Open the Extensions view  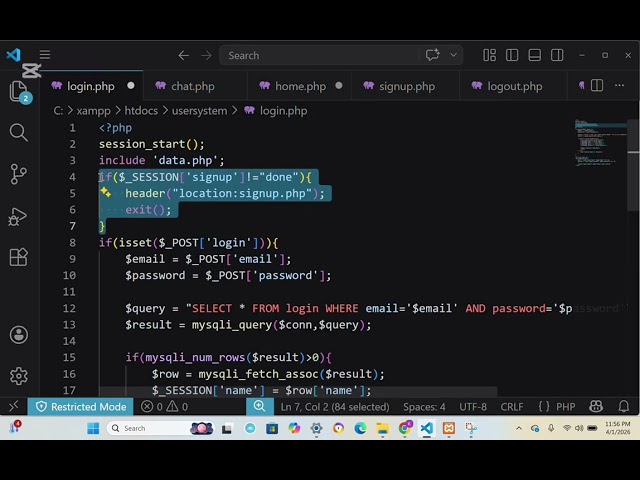coord(18,258)
